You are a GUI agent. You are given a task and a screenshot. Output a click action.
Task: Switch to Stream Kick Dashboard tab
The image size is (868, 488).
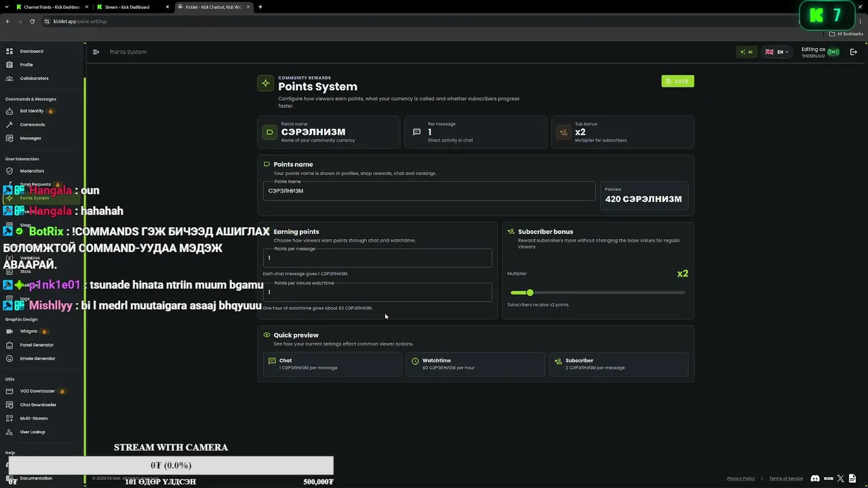click(132, 7)
